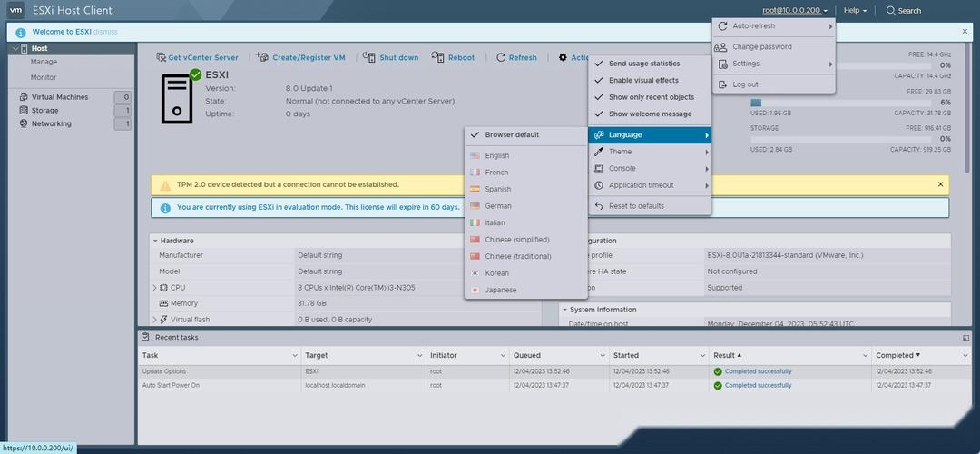This screenshot has width=980, height=454.
Task: Open the Target column dropdown arrow
Action: coord(419,355)
